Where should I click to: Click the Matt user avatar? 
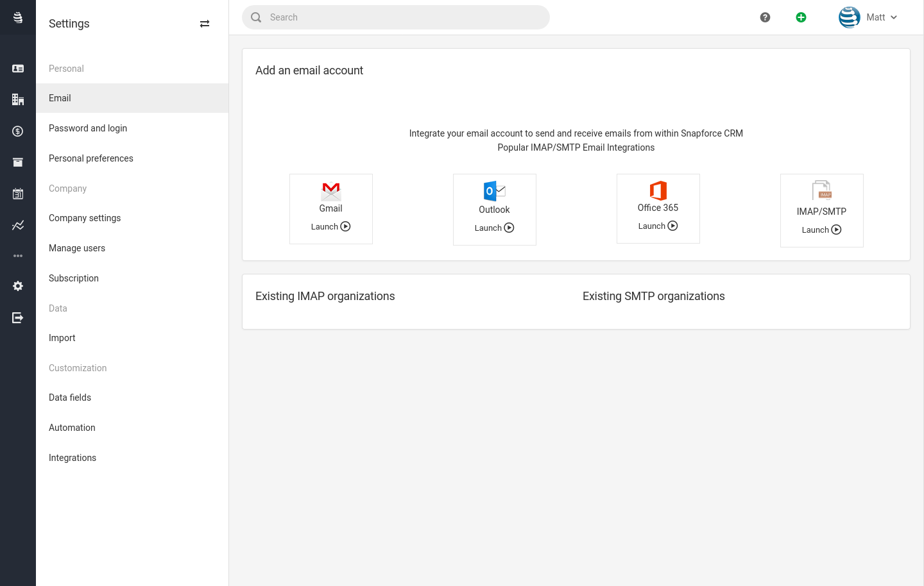[x=850, y=17]
